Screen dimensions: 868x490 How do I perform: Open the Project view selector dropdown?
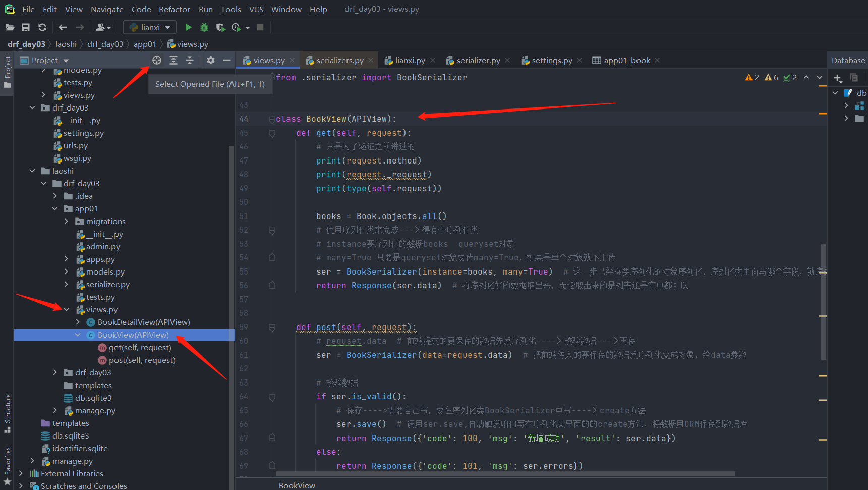(x=66, y=61)
